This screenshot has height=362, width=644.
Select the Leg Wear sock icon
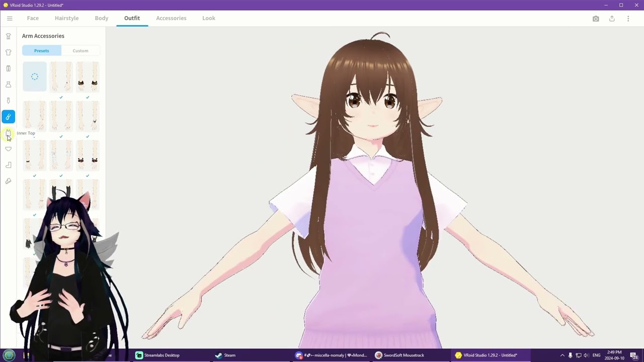pos(8,165)
